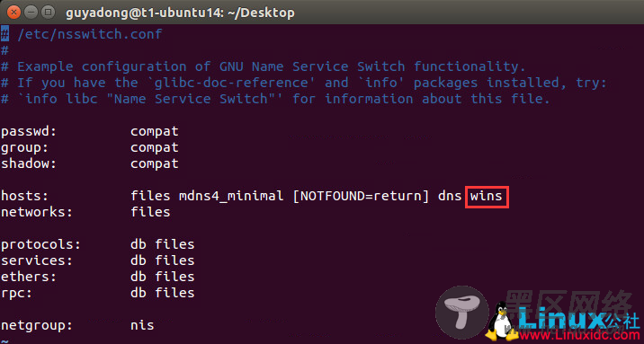The height and width of the screenshot is (344, 644).
Task: Click the 'networks:' label
Action: [x=37, y=212]
